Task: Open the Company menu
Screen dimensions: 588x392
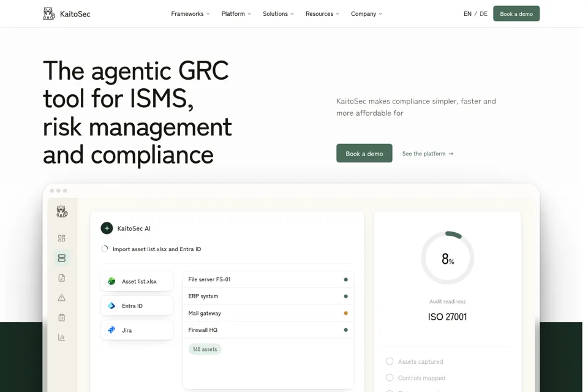Action: click(x=366, y=14)
